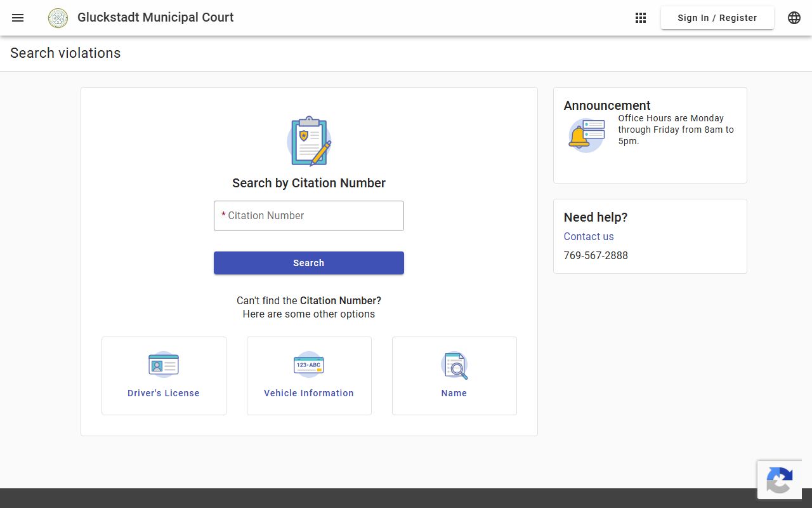Choose the Vehicle Information search option
This screenshot has height=508, width=812.
(309, 376)
